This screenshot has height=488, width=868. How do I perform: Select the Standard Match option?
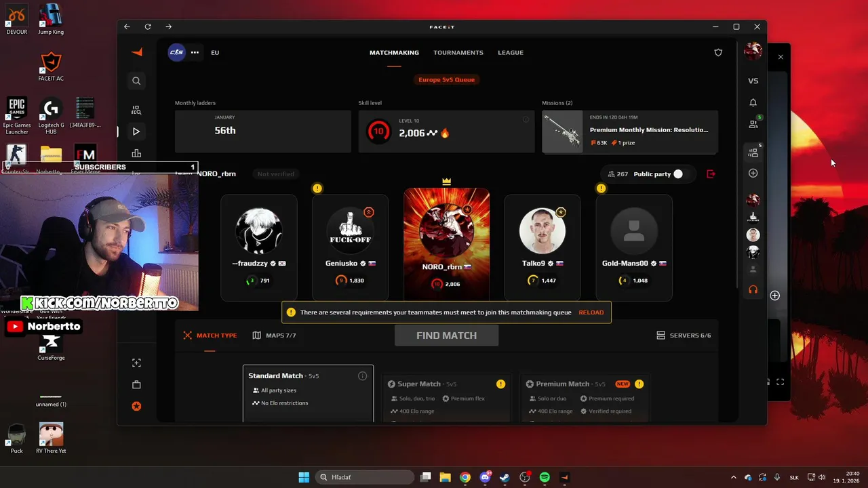pyautogui.click(x=308, y=394)
